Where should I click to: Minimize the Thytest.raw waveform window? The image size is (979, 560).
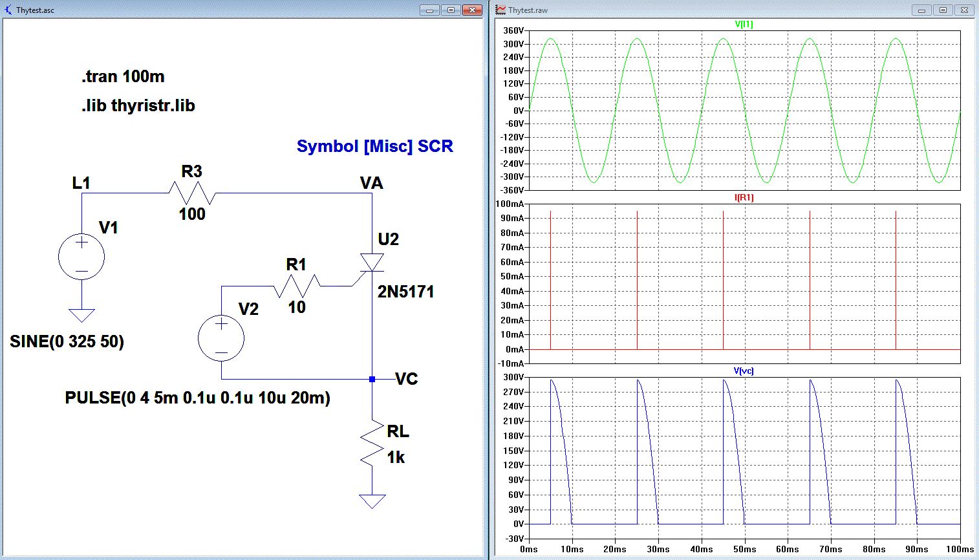(x=921, y=10)
